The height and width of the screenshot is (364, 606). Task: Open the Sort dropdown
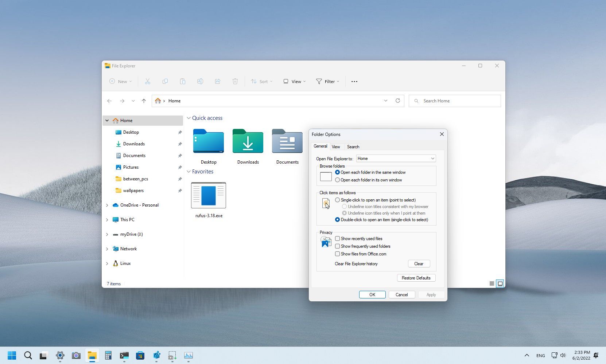pos(261,82)
